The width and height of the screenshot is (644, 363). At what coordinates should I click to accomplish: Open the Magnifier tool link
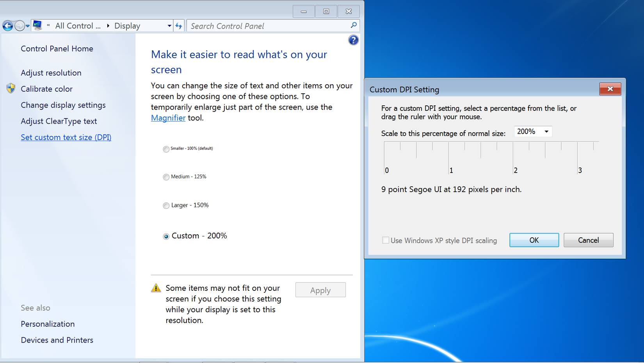168,117
